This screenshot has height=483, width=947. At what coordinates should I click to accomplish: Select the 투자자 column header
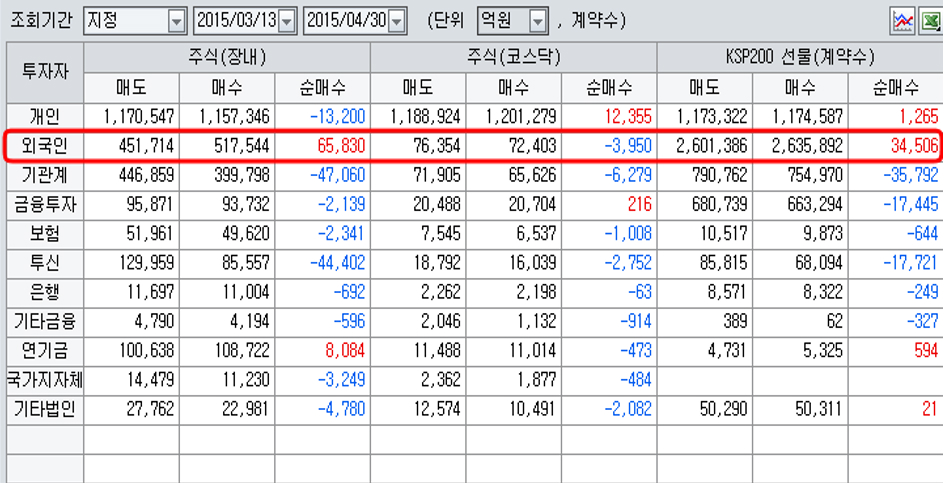(44, 72)
